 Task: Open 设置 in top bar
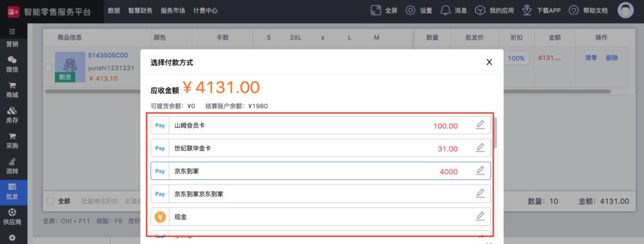(419, 11)
